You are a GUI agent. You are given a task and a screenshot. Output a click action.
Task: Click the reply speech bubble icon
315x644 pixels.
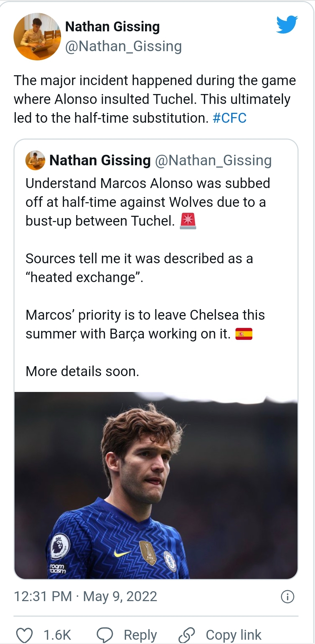(x=105, y=635)
